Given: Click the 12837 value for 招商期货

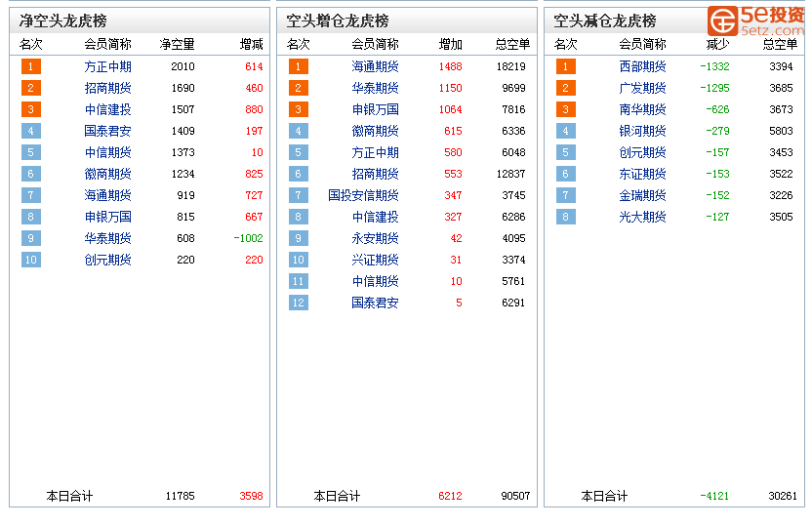Looking at the screenshot, I should (x=511, y=174).
